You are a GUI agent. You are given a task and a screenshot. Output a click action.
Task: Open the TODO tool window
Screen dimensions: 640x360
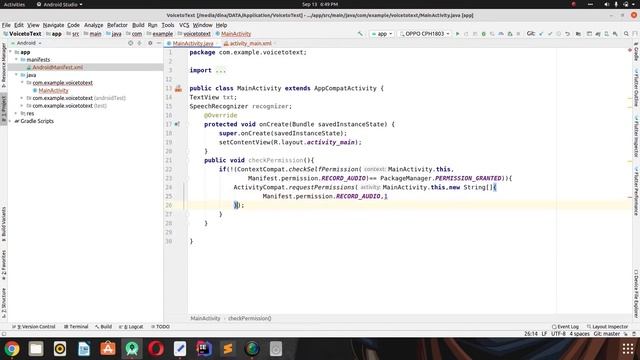160,327
